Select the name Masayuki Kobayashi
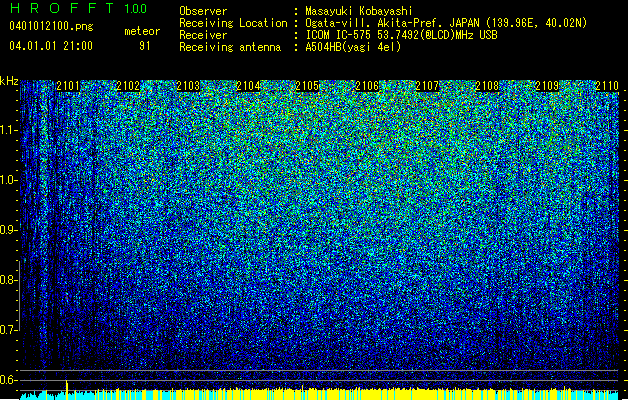The height and width of the screenshot is (400, 629). click(x=359, y=11)
